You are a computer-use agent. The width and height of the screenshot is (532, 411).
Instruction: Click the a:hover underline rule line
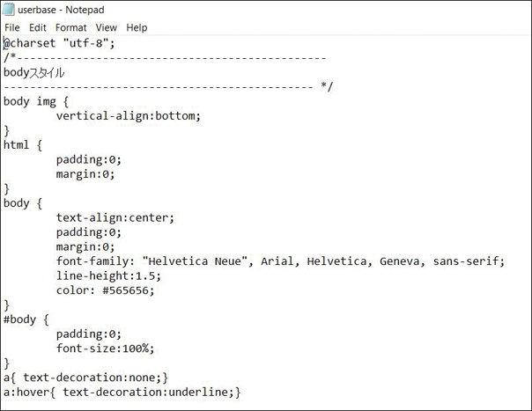tap(122, 392)
